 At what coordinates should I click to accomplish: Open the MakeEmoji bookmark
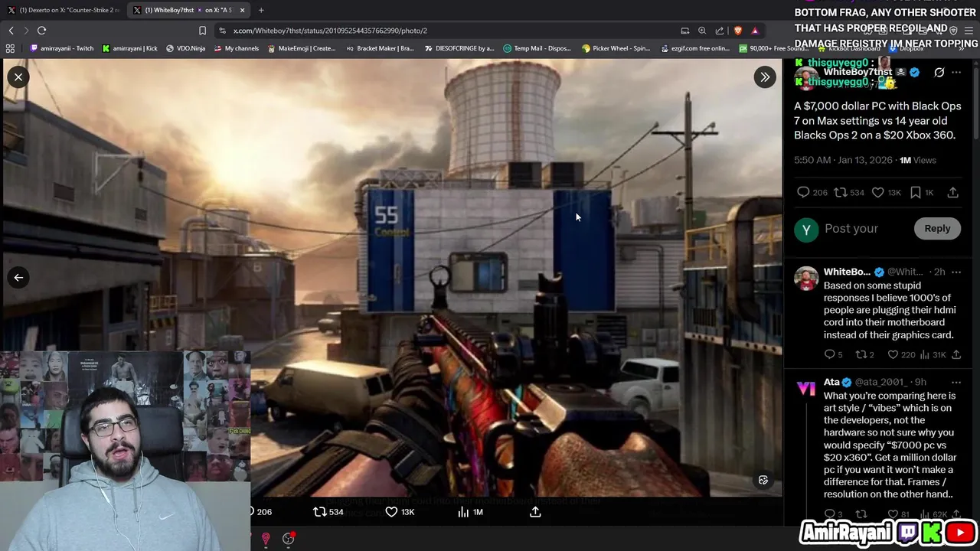pyautogui.click(x=301, y=48)
